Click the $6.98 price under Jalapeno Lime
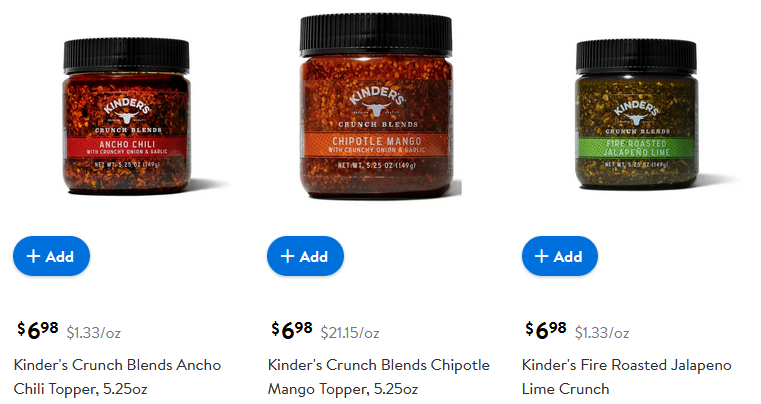This screenshot has height=404, width=761. 546,330
